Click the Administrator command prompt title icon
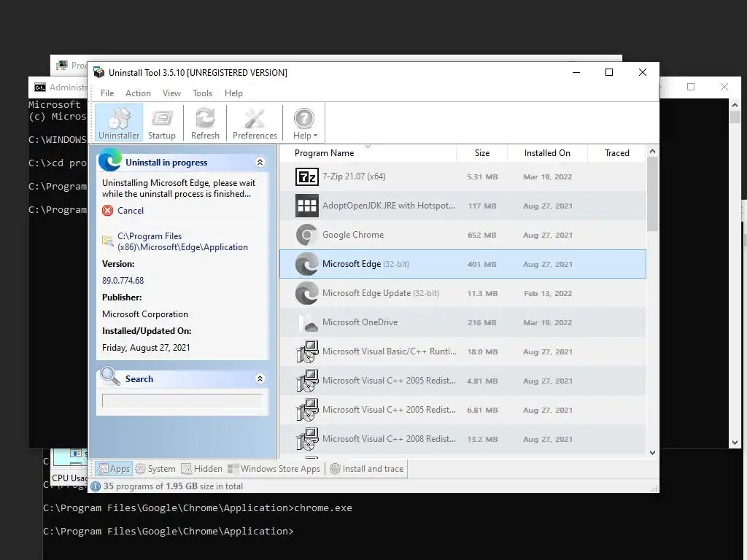This screenshot has height=560, width=747. click(40, 87)
